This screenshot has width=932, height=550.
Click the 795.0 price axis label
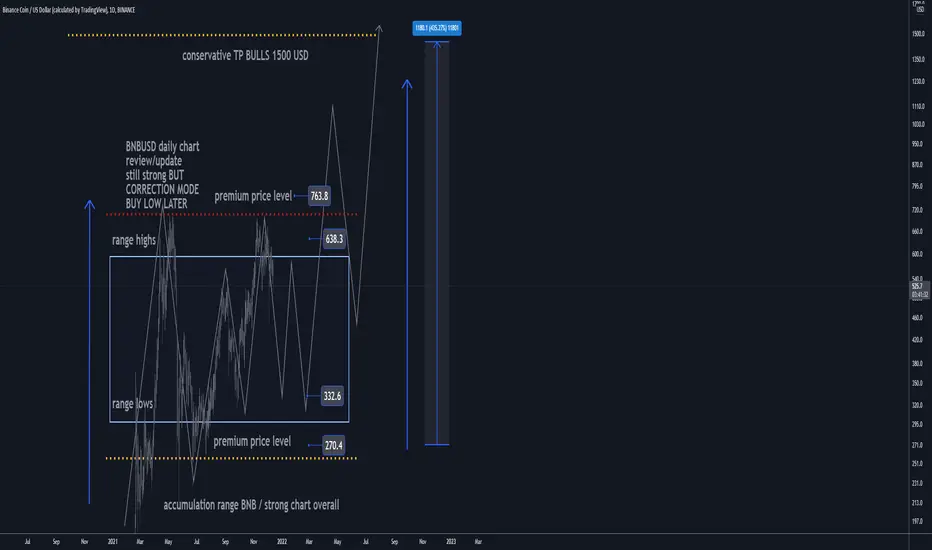coord(917,186)
